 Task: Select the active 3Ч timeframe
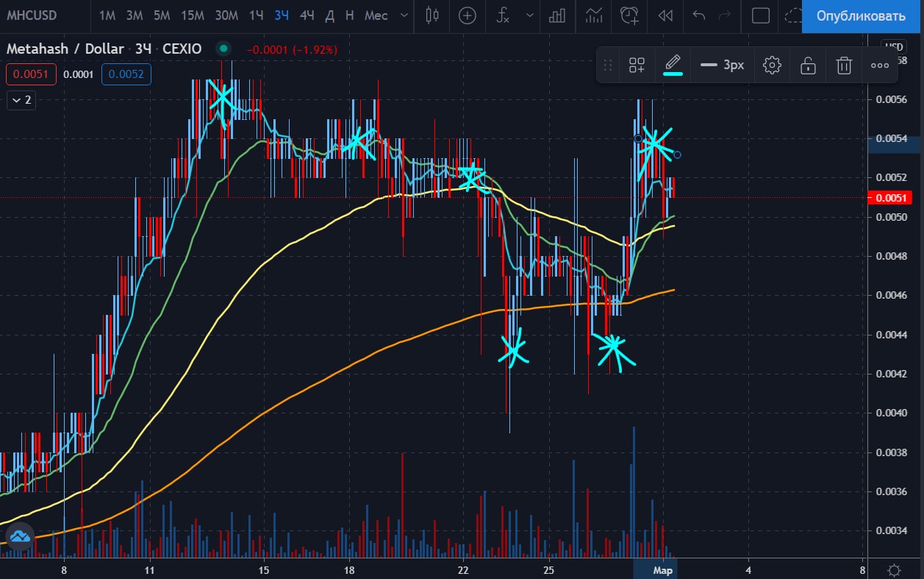pos(281,15)
